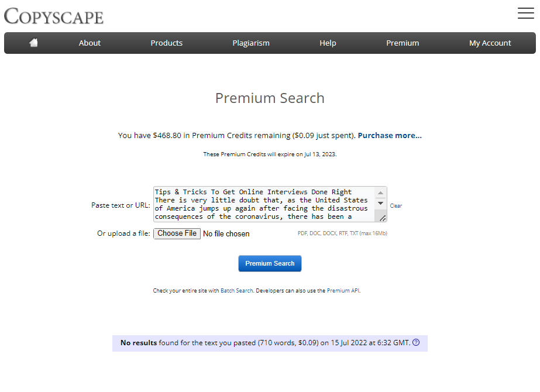
Task: Click the credits expire on Jul 13 text
Action: (270, 154)
